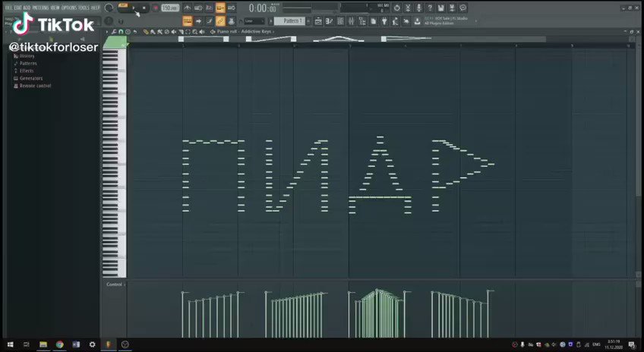Click the FL Studio news panel text
The image size is (644, 352).
pos(446,21)
